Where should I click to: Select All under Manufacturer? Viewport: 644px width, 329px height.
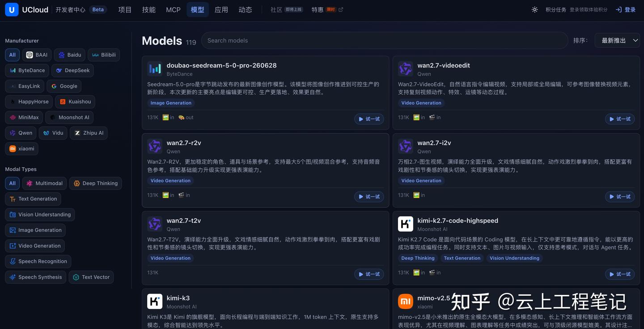point(12,55)
